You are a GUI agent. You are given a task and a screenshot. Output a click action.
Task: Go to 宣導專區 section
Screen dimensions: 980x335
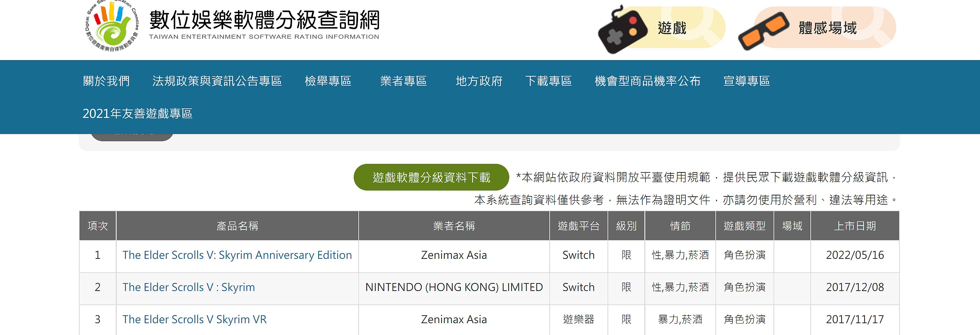tap(746, 81)
